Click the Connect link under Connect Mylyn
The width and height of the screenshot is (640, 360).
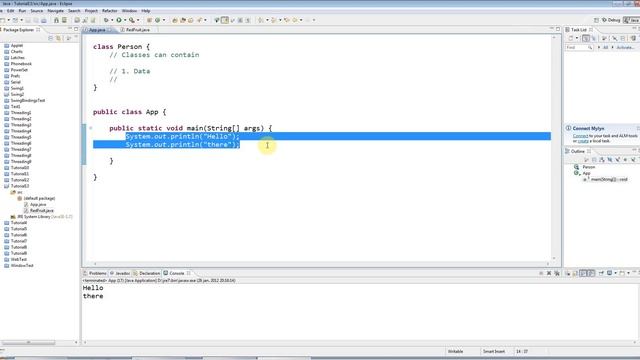tap(580, 136)
